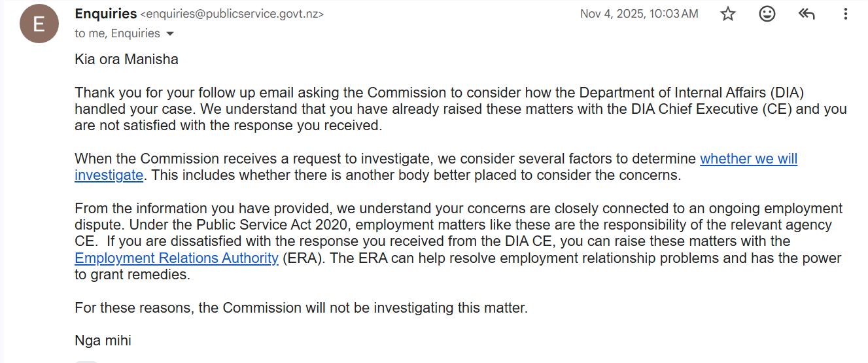Click the underlined 'investigate' link word
Screen dimensions: 868x363
(109, 175)
